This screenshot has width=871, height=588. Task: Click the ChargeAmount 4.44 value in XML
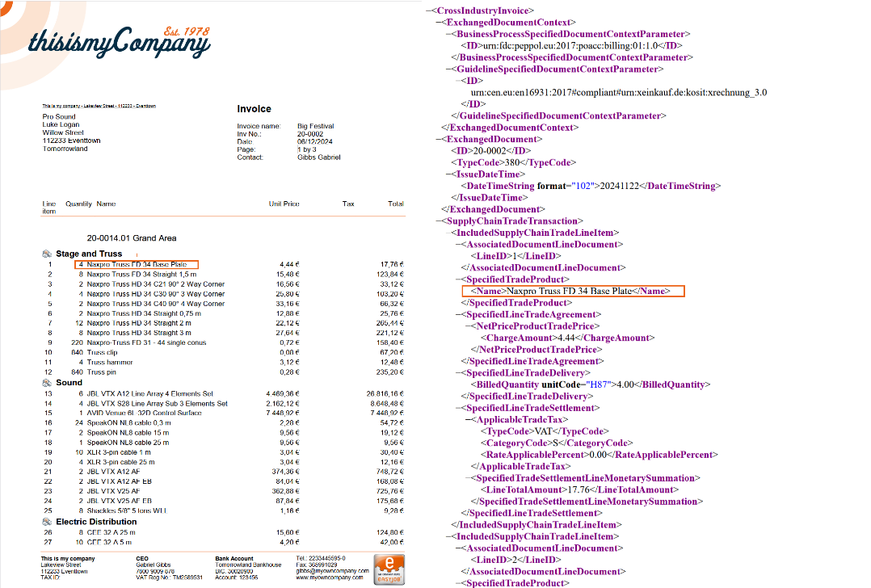pyautogui.click(x=565, y=338)
